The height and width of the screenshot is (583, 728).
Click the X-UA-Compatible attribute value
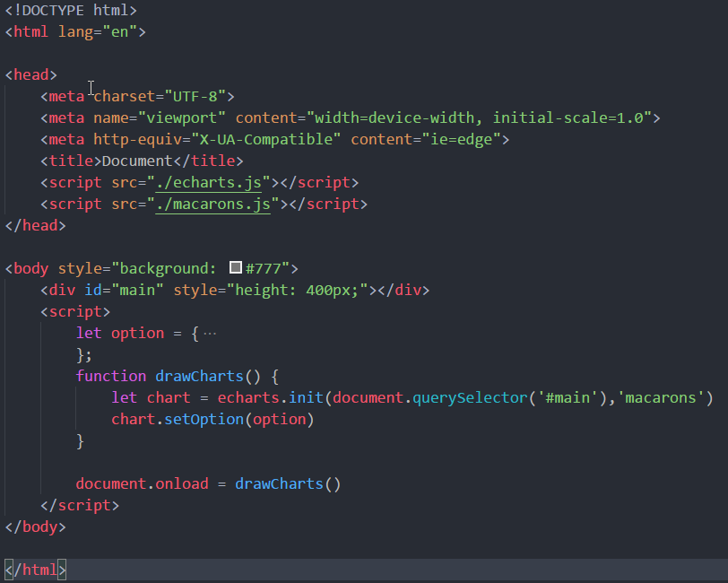[266, 139]
